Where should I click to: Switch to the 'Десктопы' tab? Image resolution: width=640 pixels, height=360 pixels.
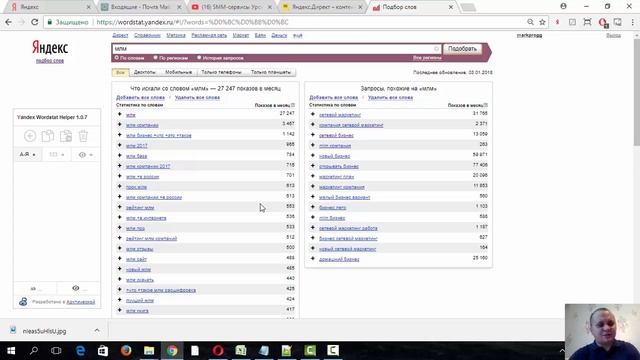pos(145,72)
